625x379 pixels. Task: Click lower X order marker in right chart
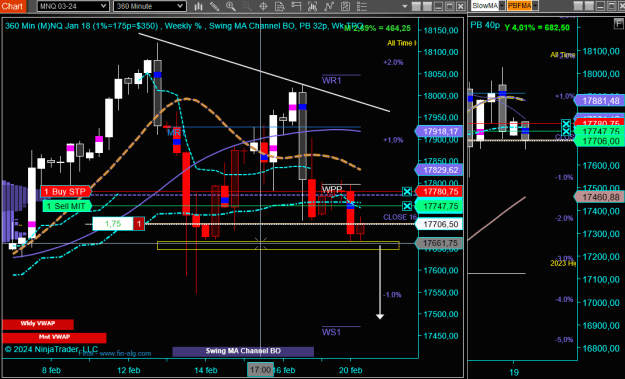[x=566, y=131]
